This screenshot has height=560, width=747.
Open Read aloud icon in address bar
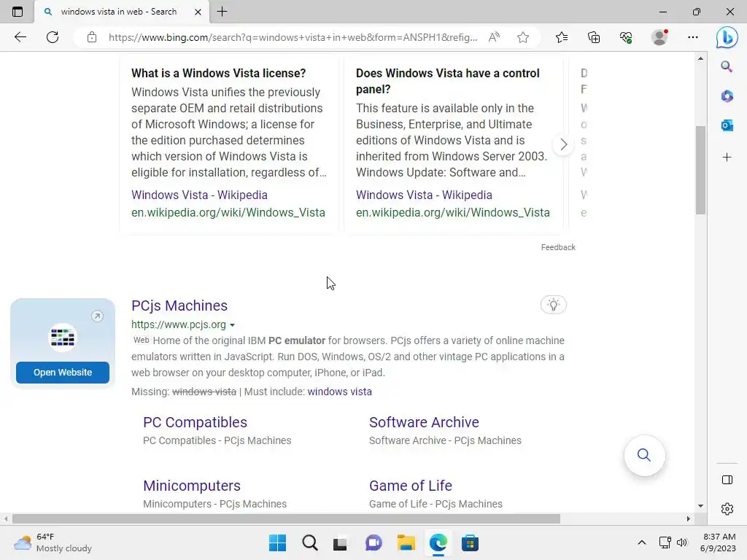(494, 37)
